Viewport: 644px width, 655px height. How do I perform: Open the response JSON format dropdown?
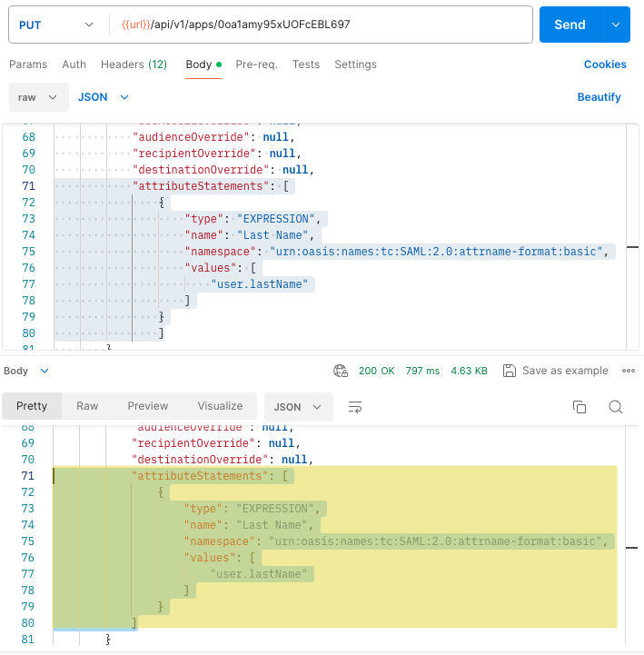298,407
